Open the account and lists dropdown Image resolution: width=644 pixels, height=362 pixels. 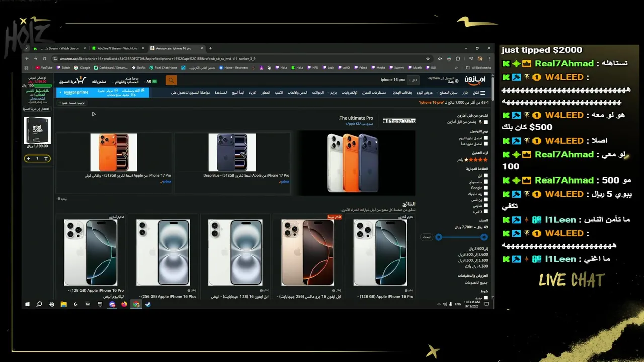(126, 80)
